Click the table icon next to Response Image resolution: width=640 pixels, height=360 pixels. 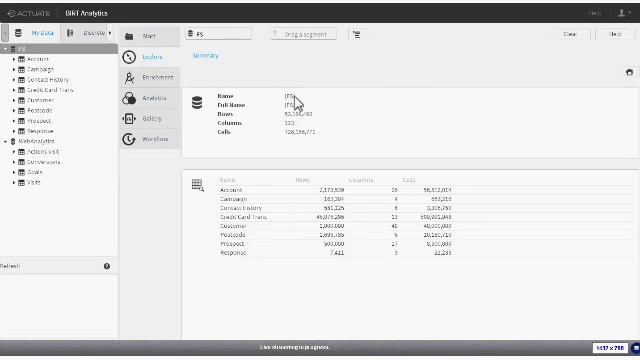[x=22, y=131]
